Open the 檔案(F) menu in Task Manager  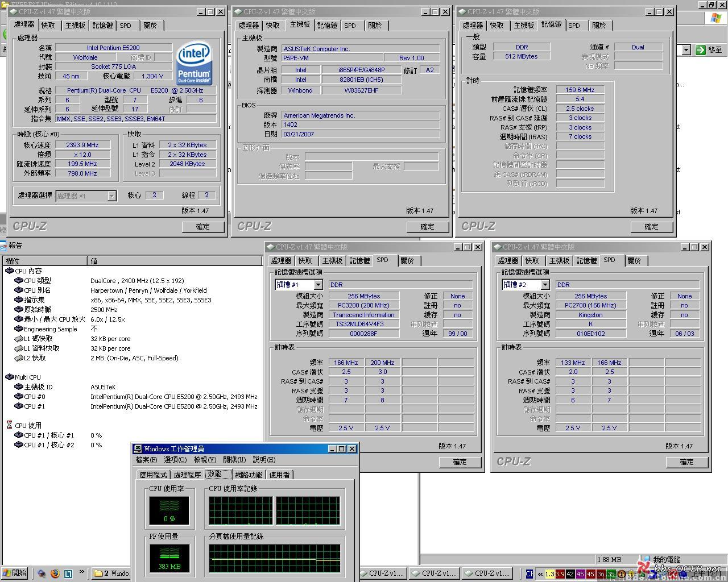point(146,460)
